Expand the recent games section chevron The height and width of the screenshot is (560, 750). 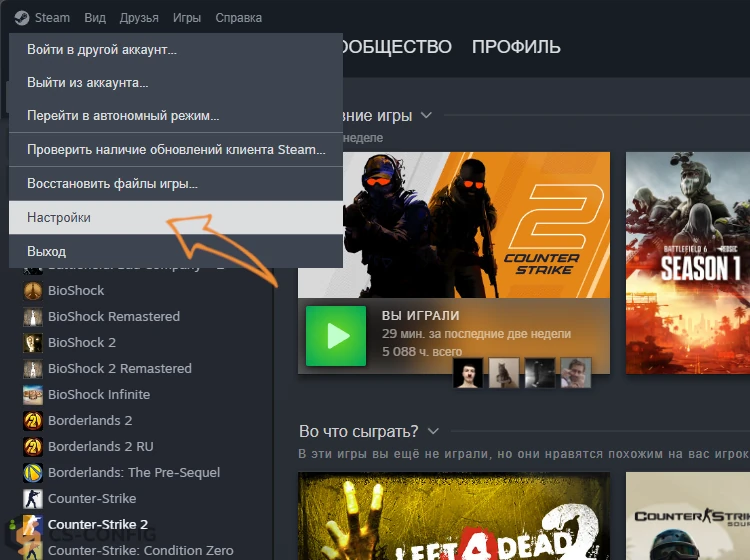[x=427, y=115]
